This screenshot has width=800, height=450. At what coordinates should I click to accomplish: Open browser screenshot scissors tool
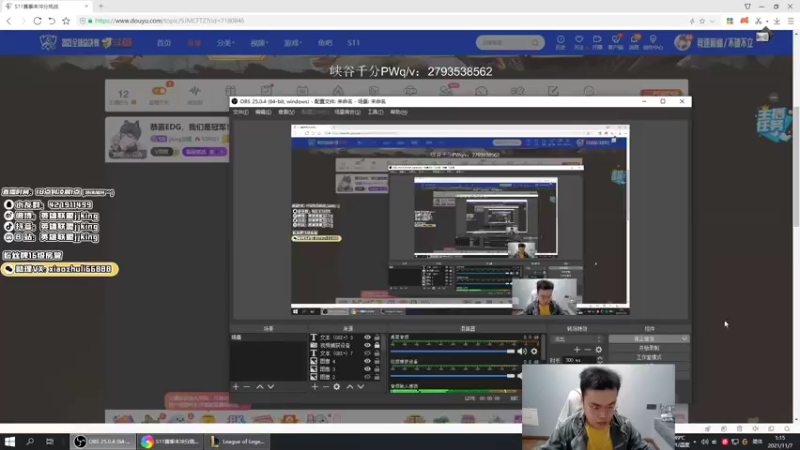[x=759, y=21]
